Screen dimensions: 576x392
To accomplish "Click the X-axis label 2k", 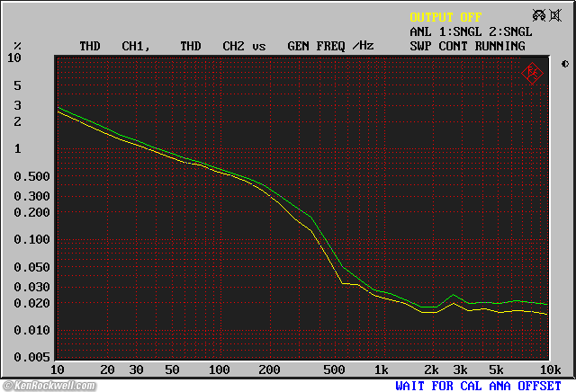I will tap(431, 370).
